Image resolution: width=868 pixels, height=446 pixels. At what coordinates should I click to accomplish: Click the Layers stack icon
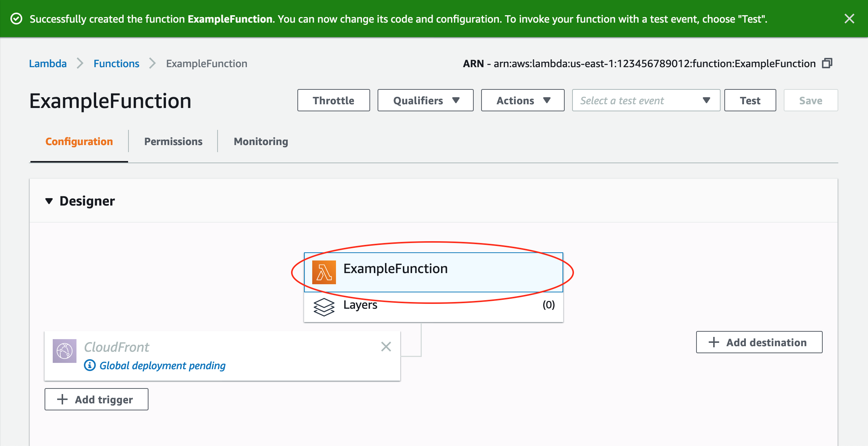tap(324, 307)
